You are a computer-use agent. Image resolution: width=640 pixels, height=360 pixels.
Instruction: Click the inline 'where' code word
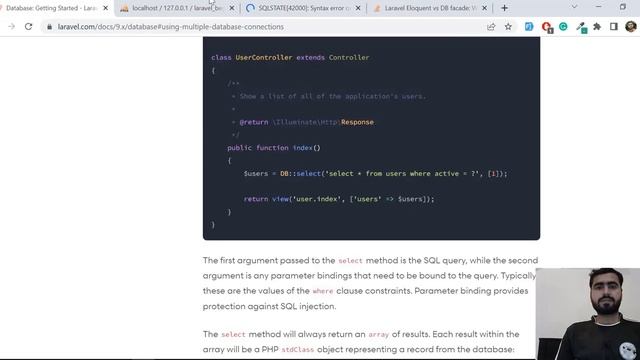[x=323, y=291]
